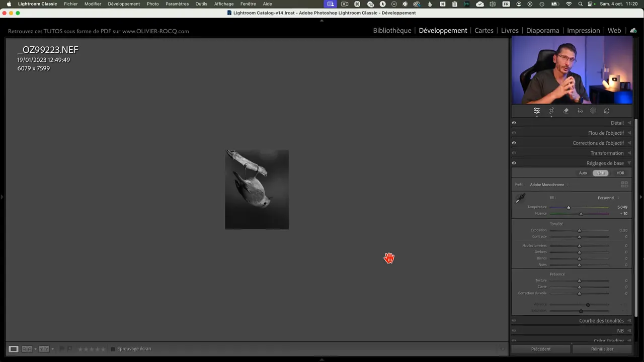Choose the Red Eye correction tool
This screenshot has width=644, height=362.
(x=580, y=111)
